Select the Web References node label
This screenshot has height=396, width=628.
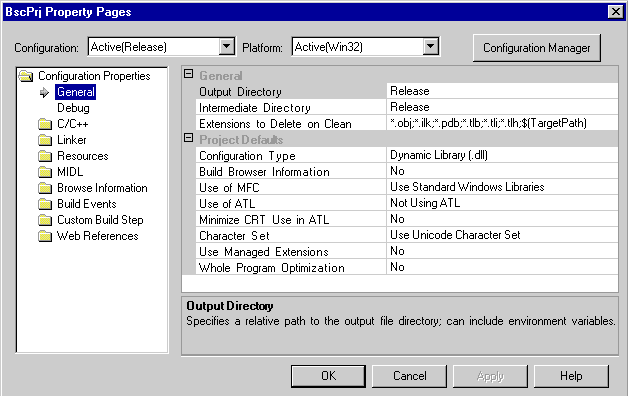coord(97,236)
